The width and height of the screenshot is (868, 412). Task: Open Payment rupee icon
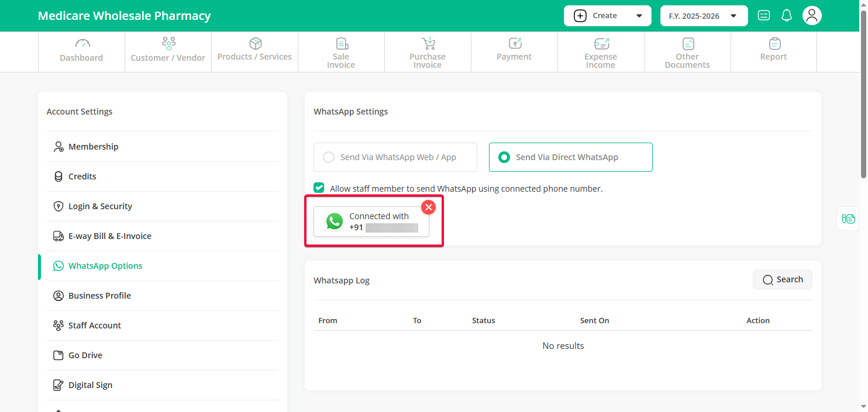514,44
